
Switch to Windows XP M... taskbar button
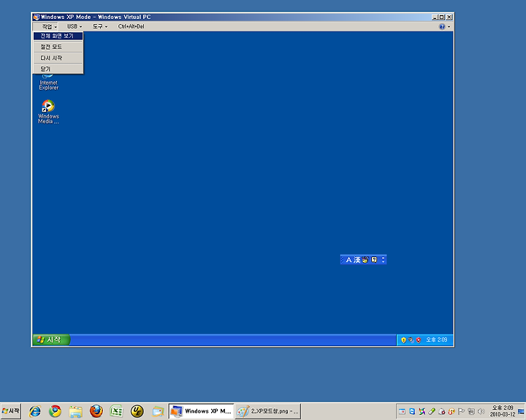(x=201, y=411)
